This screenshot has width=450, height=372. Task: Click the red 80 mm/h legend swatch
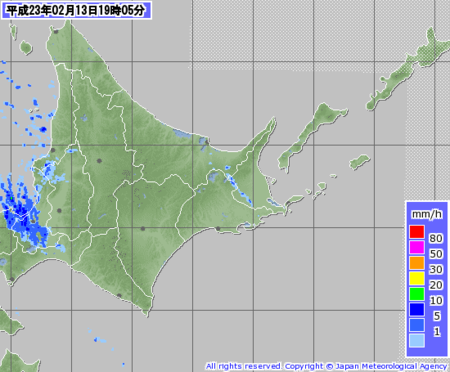click(x=417, y=232)
